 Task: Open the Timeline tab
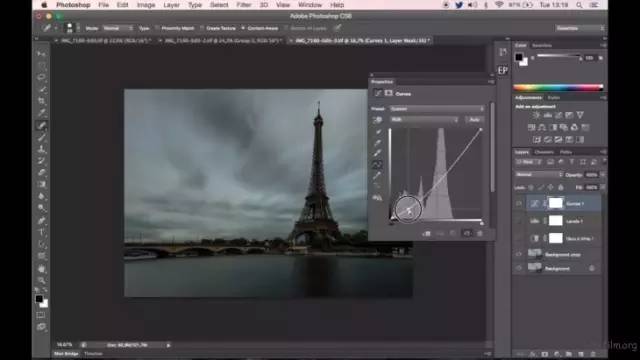[93, 354]
